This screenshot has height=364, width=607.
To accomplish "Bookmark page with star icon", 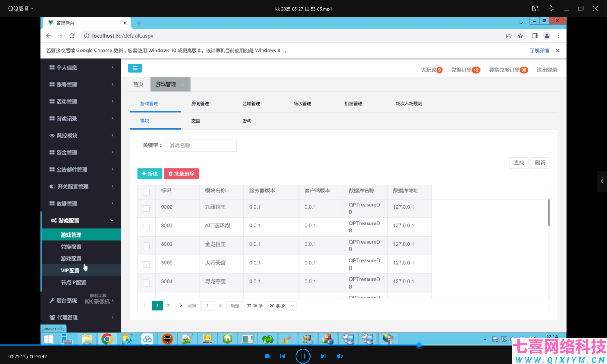I will 520,36.
